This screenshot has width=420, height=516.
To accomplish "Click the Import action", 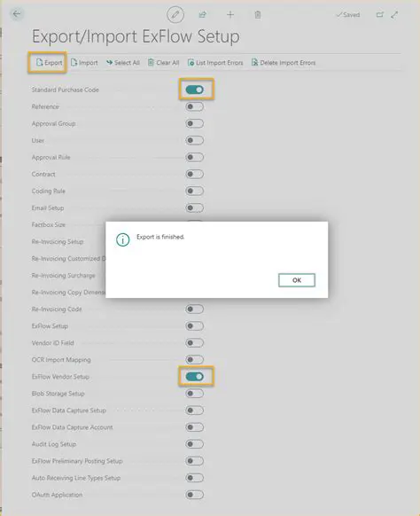I will click(84, 63).
